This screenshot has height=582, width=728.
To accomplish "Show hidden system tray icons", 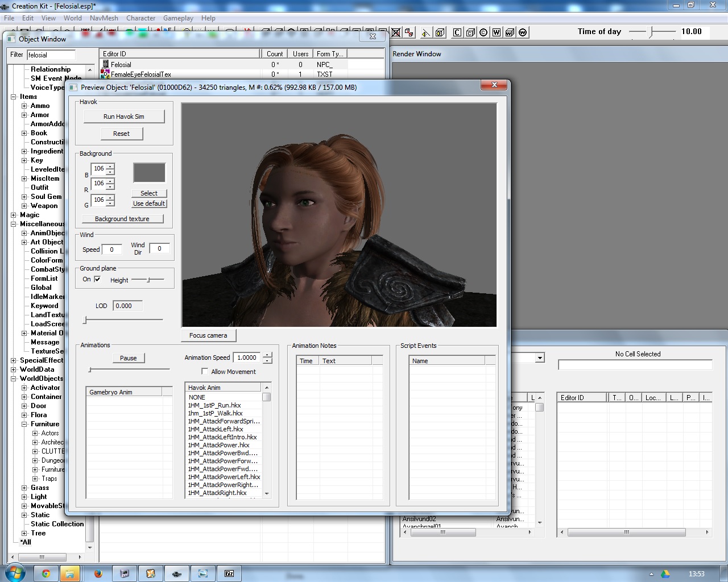I will [x=652, y=574].
